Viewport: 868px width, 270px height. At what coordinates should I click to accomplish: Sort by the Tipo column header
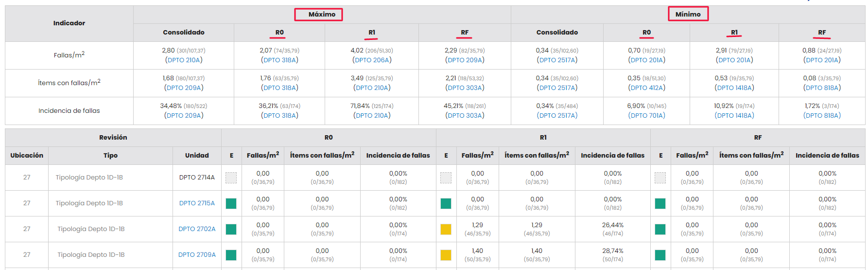(x=110, y=156)
